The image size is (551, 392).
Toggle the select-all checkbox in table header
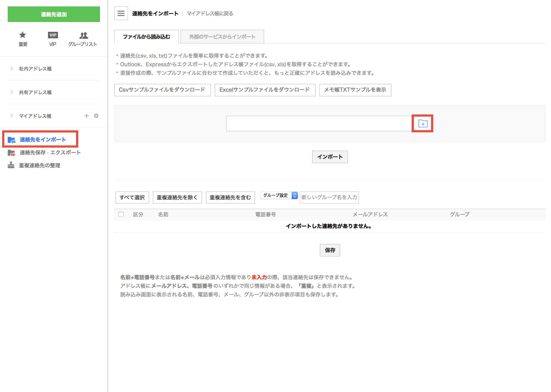pyautogui.click(x=121, y=214)
